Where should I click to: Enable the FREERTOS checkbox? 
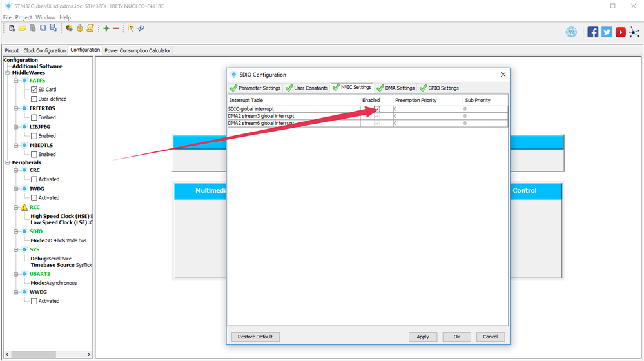coord(34,117)
